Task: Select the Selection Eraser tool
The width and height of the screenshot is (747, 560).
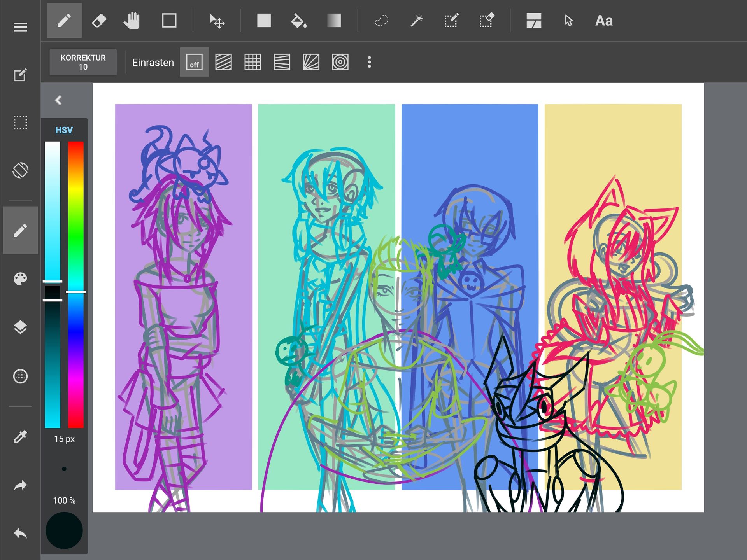Action: [x=486, y=21]
